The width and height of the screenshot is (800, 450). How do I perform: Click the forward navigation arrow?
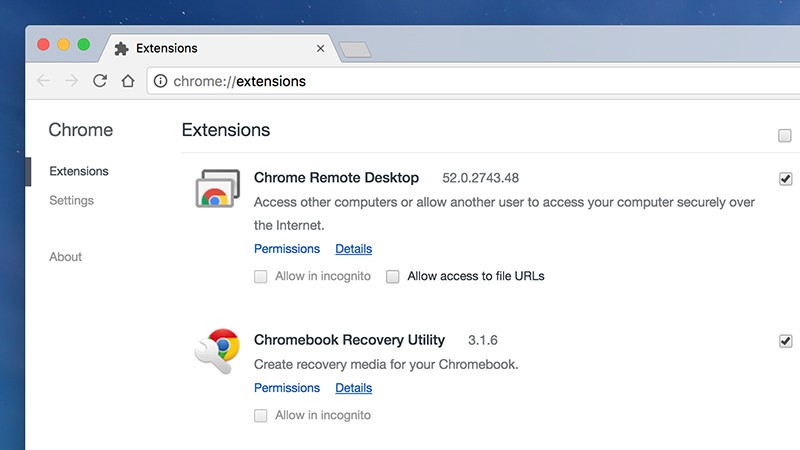(x=71, y=81)
